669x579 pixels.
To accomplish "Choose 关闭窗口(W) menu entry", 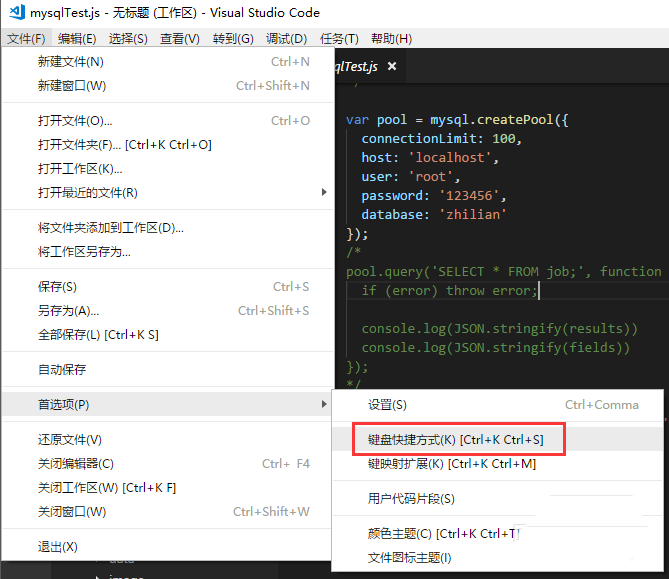I will coord(168,512).
